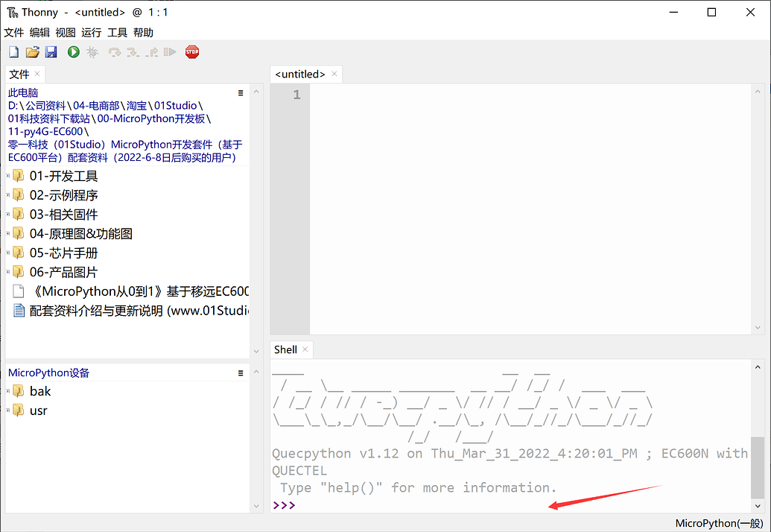The image size is (771, 532).
Task: Expand the 02-示例程序 tree node
Action: [x=8, y=194]
